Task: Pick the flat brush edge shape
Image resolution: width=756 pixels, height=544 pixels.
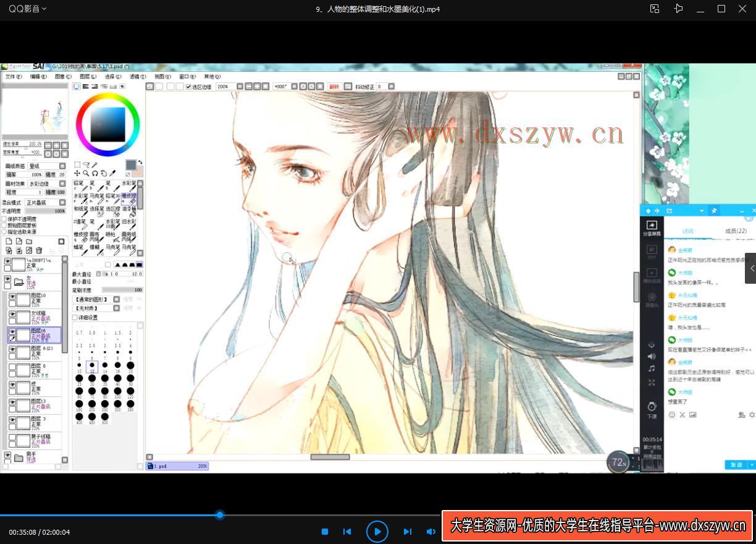Action: coord(139,265)
